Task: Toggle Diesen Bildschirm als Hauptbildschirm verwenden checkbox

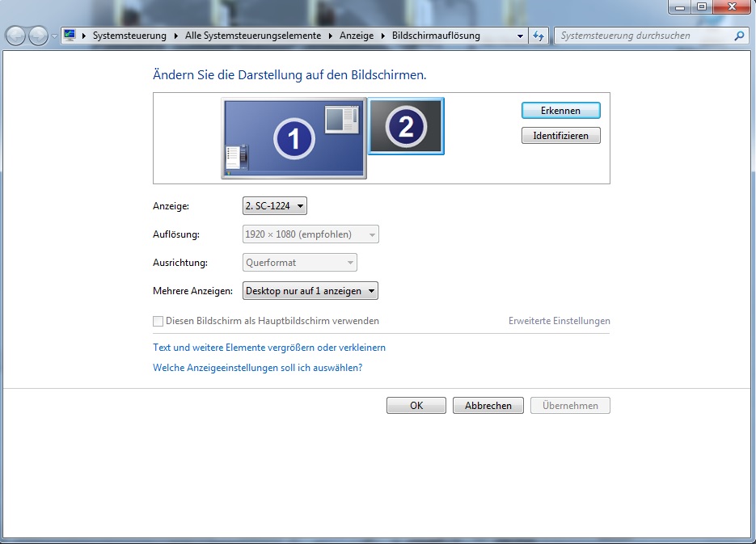Action: coord(158,321)
